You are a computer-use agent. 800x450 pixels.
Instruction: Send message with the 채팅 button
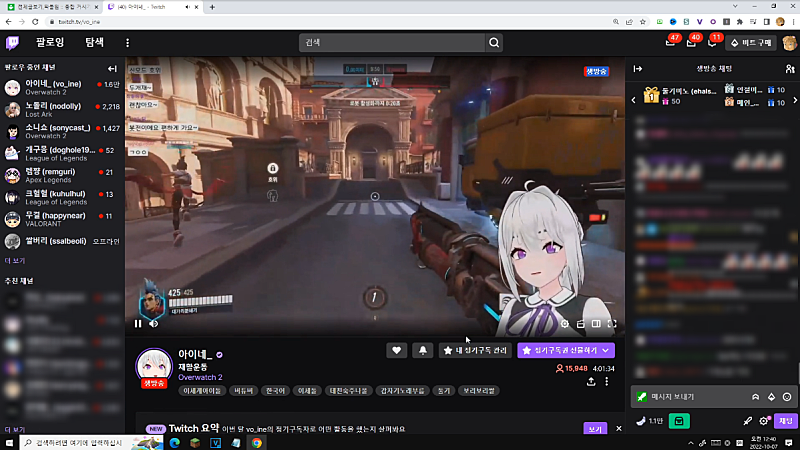[785, 421]
